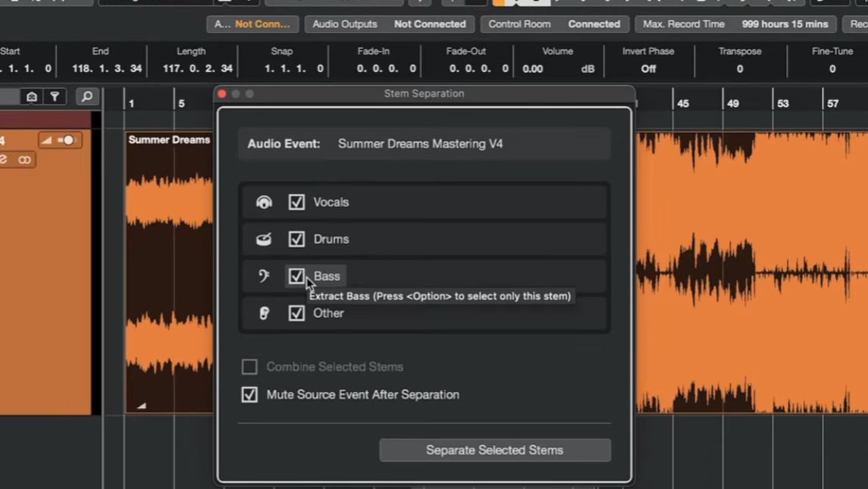Viewport: 868px width, 489px height.
Task: Click Separate Selected Stems button
Action: pos(495,450)
